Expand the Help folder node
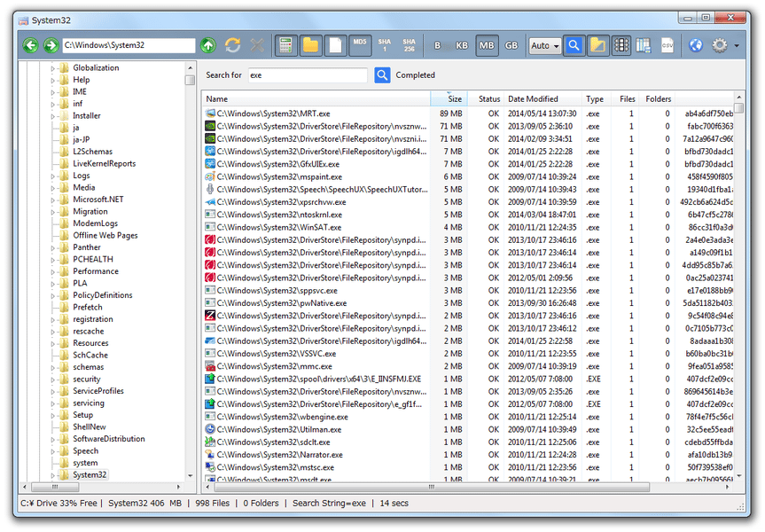Image resolution: width=765 pixels, height=532 pixels. point(52,80)
